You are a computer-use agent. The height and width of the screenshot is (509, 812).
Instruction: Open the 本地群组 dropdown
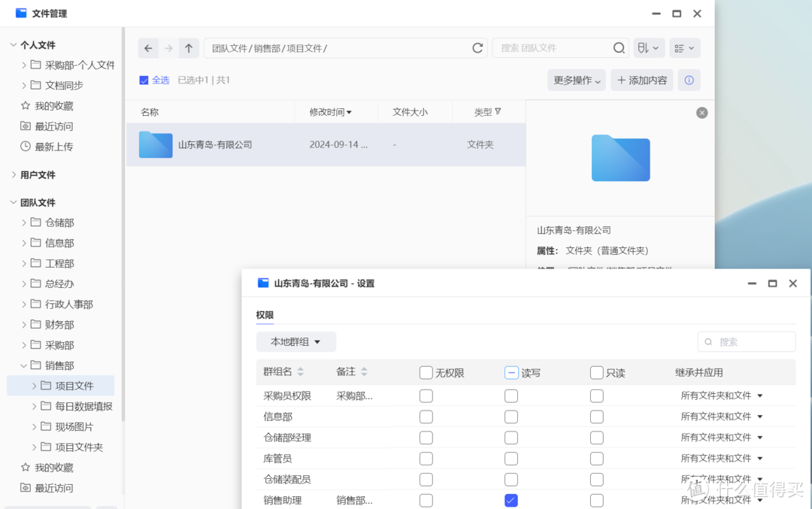(295, 342)
